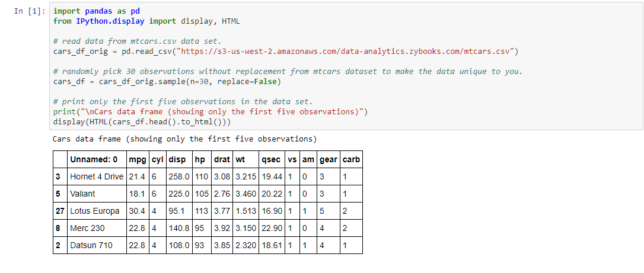
Task: Click the 'from IPython.display import display, HTML' line
Action: (146, 21)
